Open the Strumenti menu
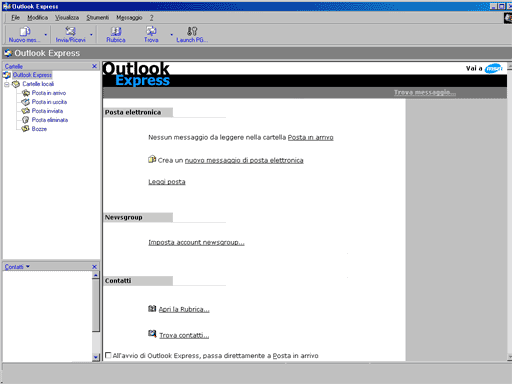 97,18
